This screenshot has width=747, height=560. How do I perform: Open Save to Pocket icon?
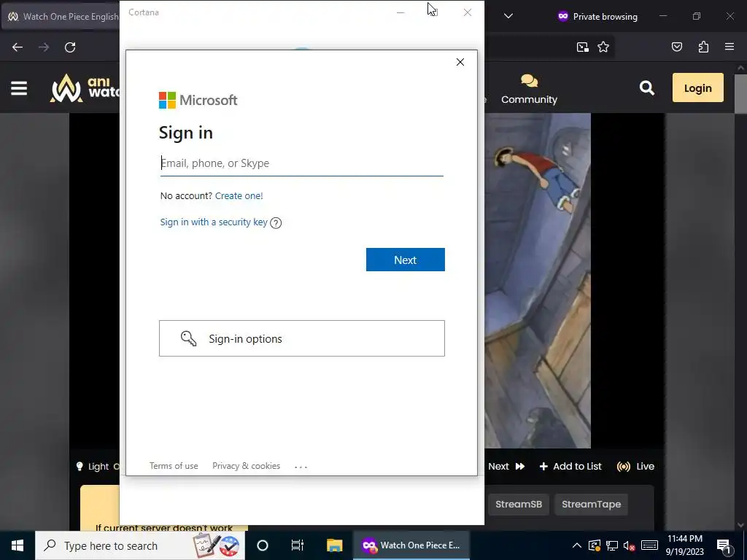(x=676, y=47)
